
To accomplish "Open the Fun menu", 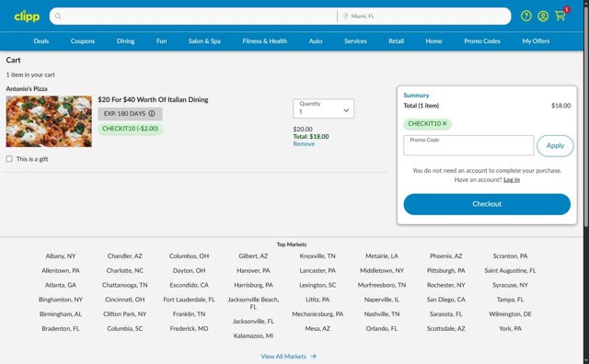I will coord(162,41).
